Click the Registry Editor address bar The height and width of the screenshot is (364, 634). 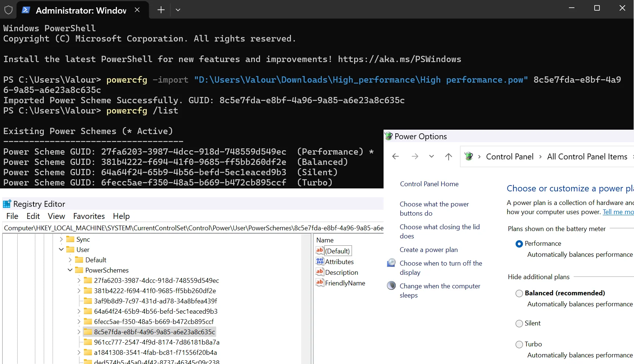point(193,228)
